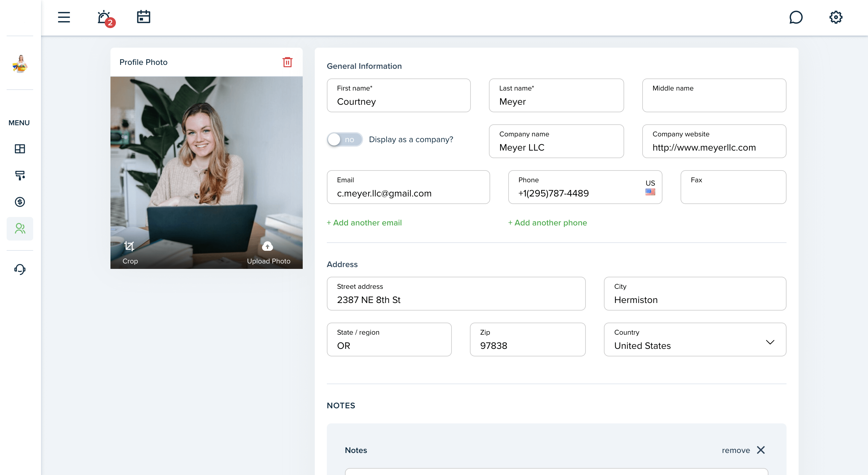Image resolution: width=868 pixels, height=475 pixels.
Task: Click the remove link in Notes
Action: point(736,451)
